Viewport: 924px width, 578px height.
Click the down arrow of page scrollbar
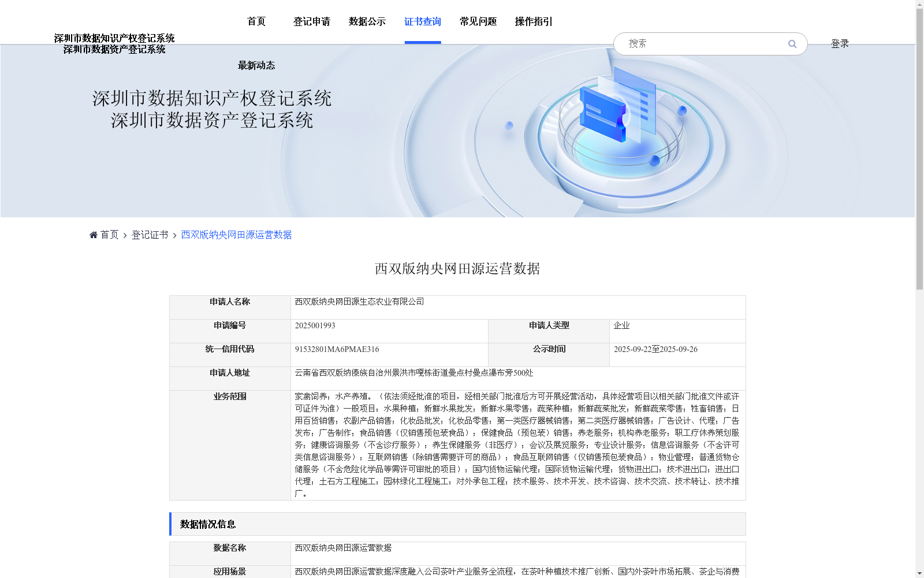click(x=919, y=573)
